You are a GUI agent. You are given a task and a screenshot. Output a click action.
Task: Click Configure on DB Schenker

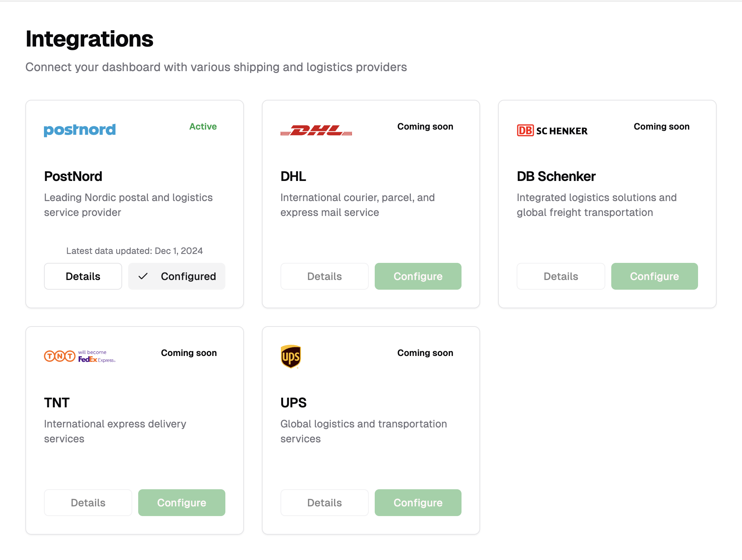(654, 276)
